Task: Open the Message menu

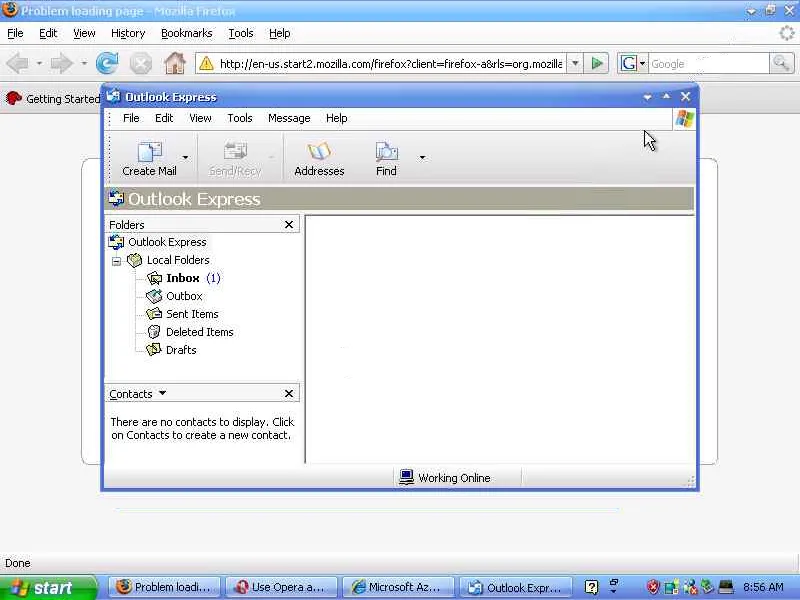Action: pyautogui.click(x=289, y=118)
